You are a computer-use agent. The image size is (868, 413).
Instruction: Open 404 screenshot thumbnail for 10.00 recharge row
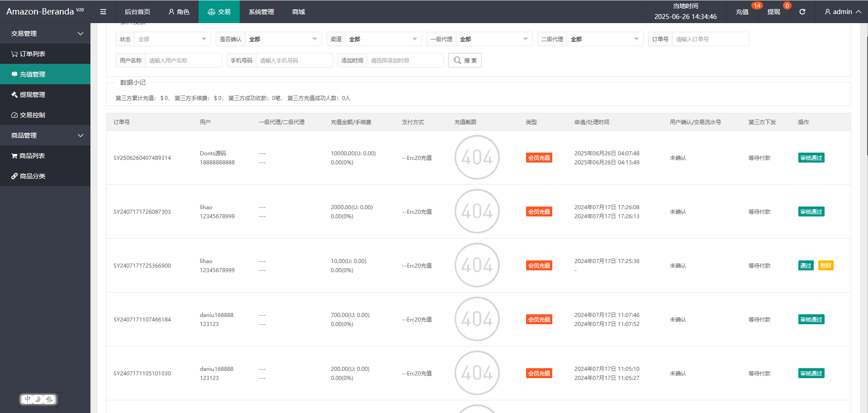pyautogui.click(x=477, y=265)
